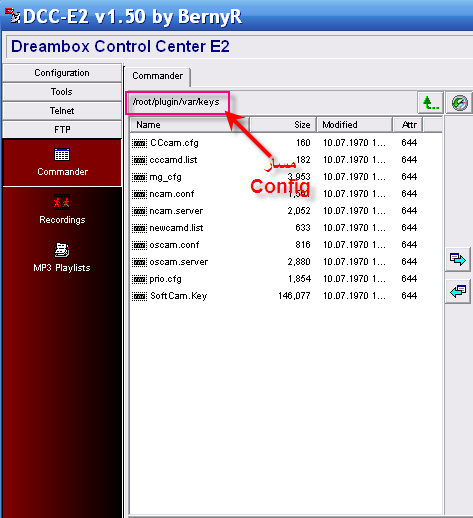473x518 pixels.
Task: Click the file icon beside prio.cfg
Action: (139, 279)
